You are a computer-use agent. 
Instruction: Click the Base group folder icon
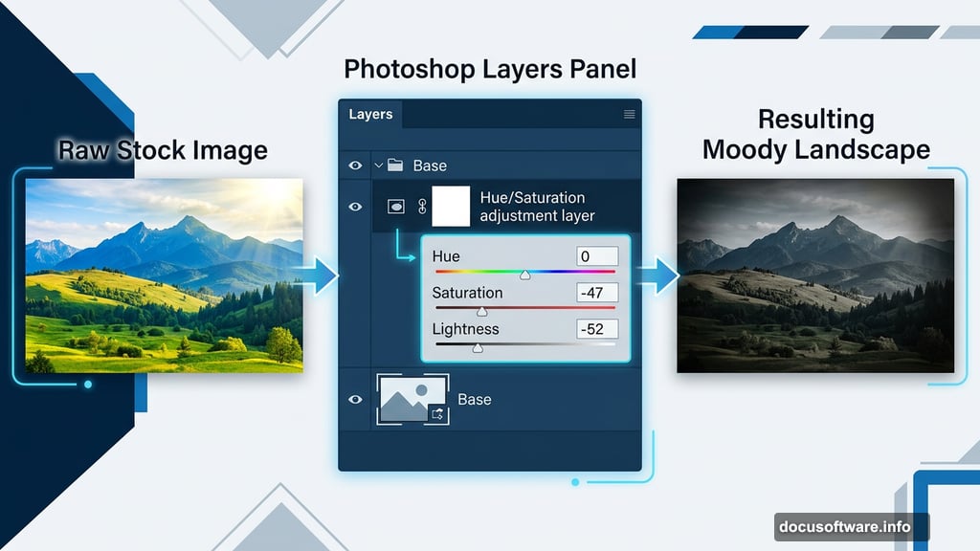394,165
